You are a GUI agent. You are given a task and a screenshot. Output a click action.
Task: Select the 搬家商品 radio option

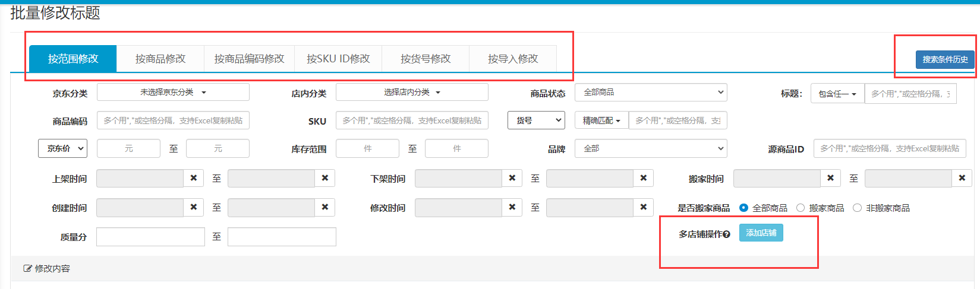pos(801,208)
